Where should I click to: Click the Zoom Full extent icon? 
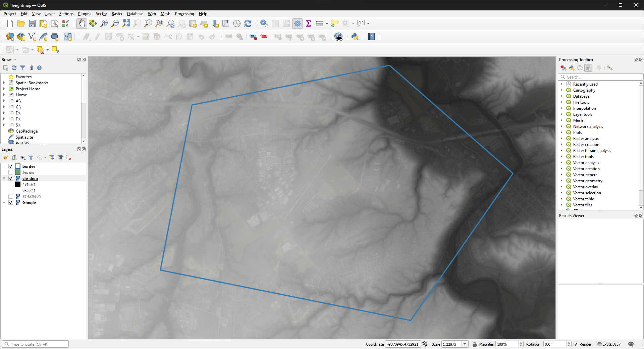pos(126,23)
